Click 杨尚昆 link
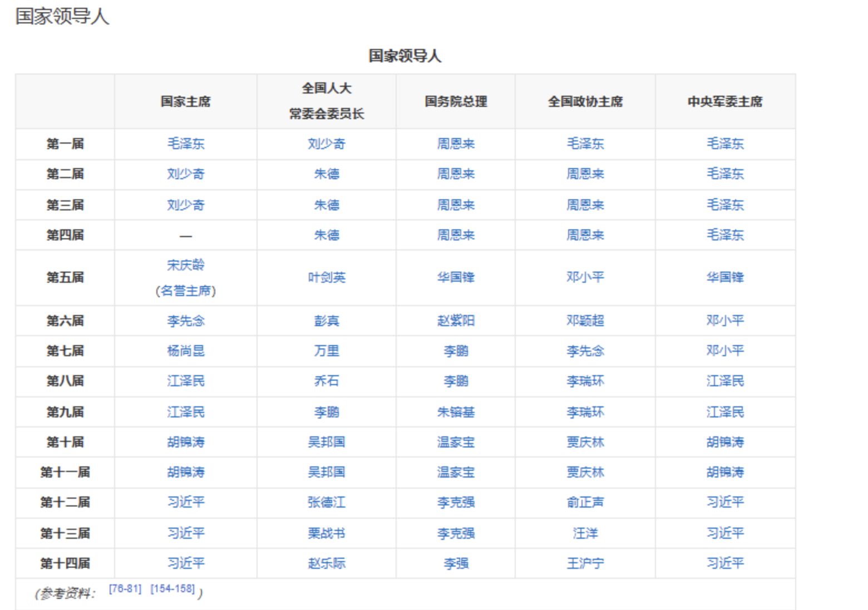This screenshot has height=610, width=868. (186, 351)
